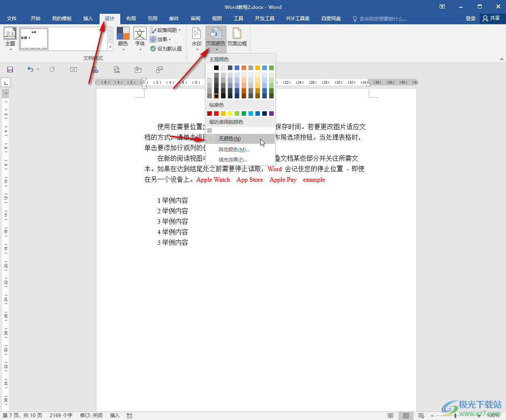The width and height of the screenshot is (506, 420).
Task: Click the zoom out minus button
Action: [x=432, y=416]
